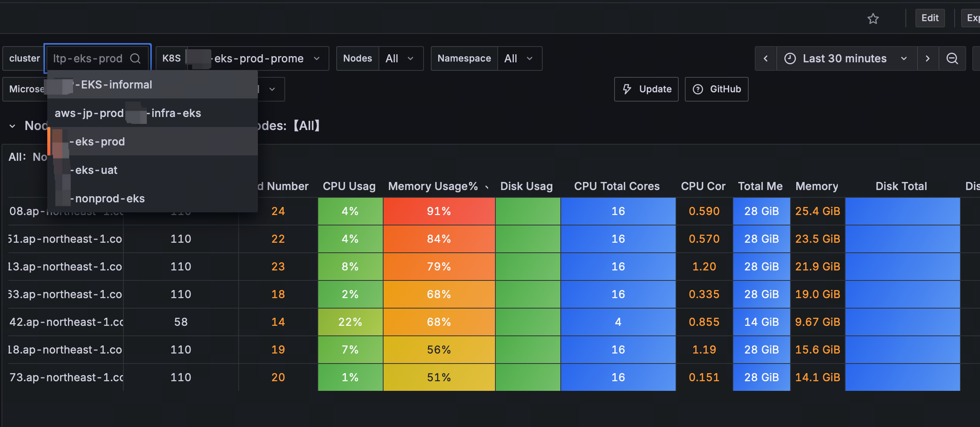
Task: Click the Edit dashboard button
Action: point(930,18)
